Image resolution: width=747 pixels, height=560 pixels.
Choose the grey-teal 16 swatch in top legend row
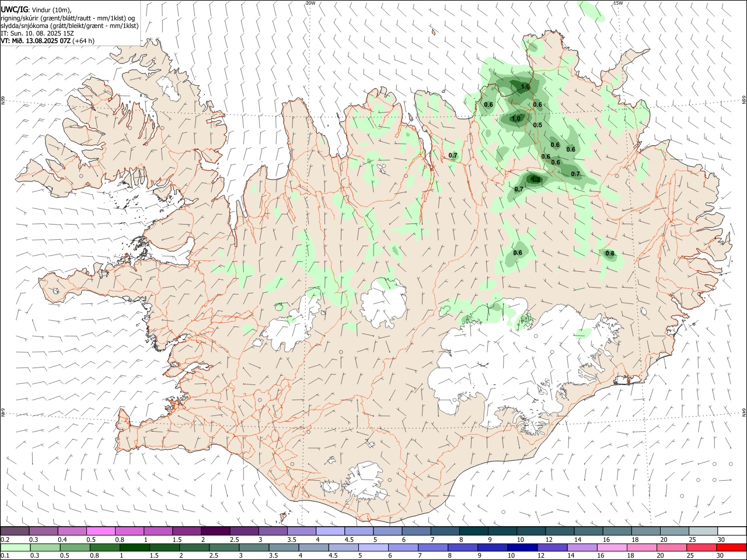click(617, 531)
